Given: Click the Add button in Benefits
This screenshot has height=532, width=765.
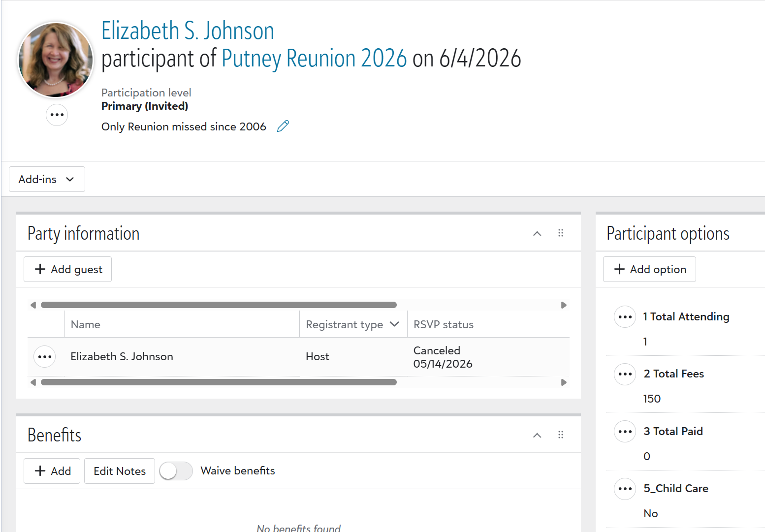Looking at the screenshot, I should [52, 471].
